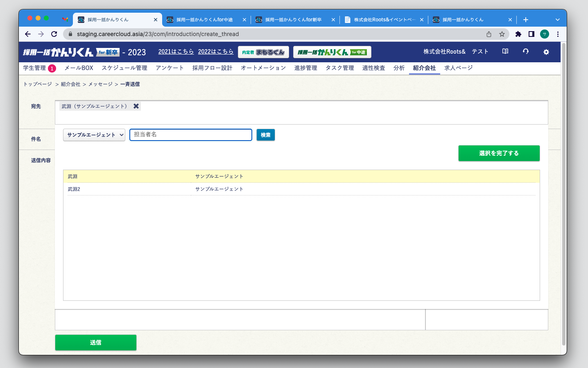Open Chrome three-dot menu
Viewport: 588px width, 368px height.
[x=558, y=34]
